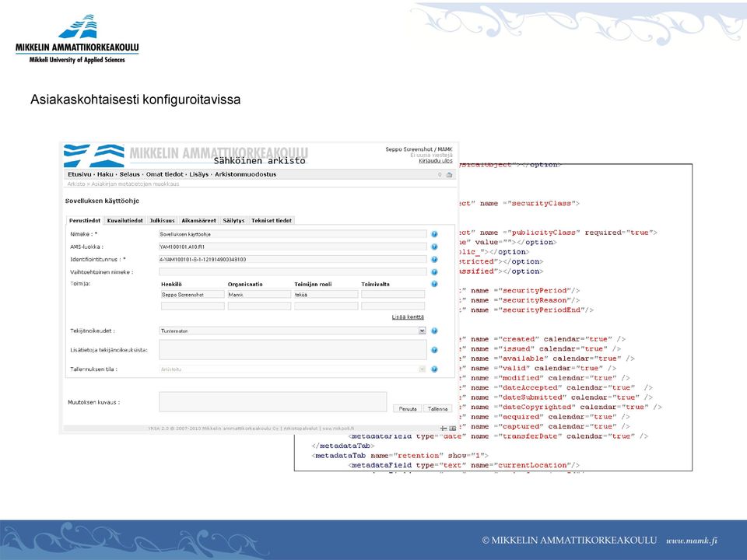Switch to the Tekniset tiedot tab
This screenshot has height=560, width=747.
click(272, 220)
